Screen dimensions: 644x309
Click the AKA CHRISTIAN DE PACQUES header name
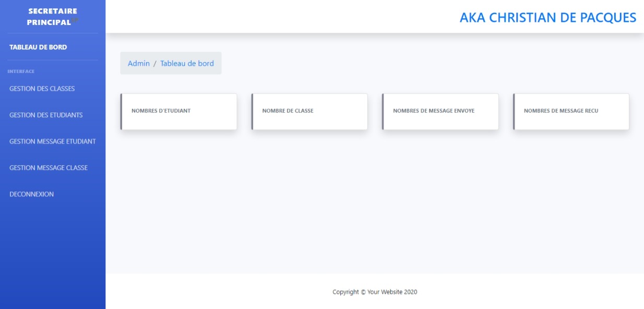point(547,17)
